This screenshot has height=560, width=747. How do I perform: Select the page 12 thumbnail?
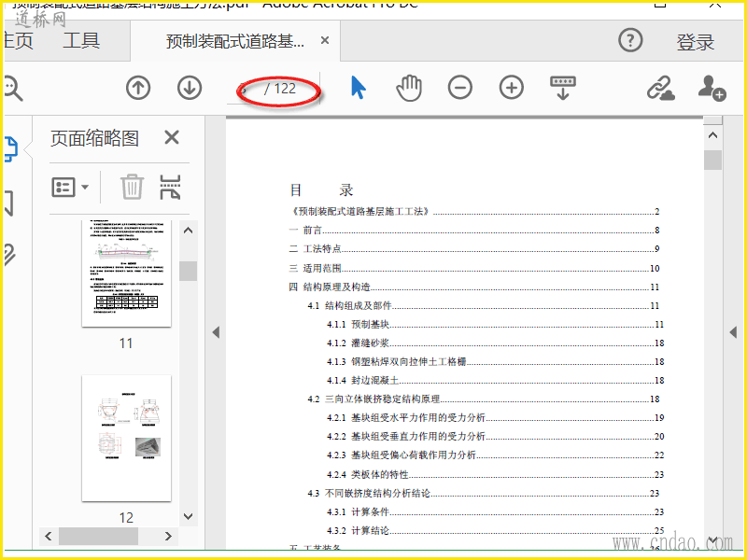tap(126, 438)
